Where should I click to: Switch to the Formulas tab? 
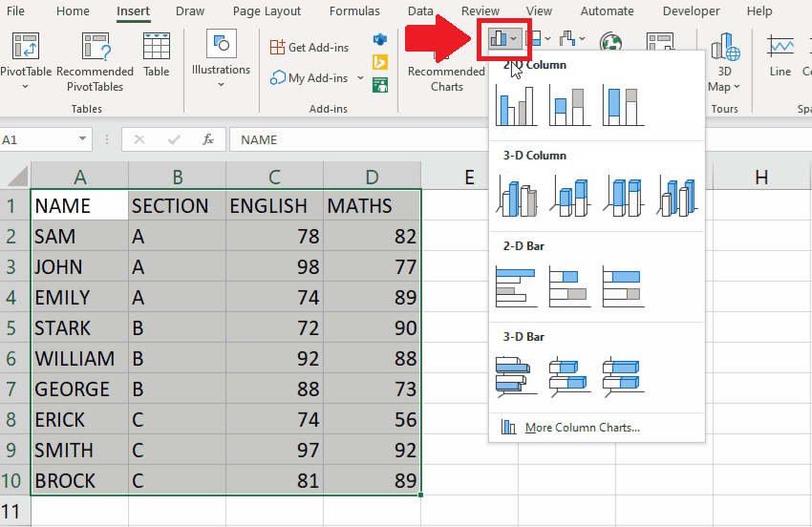pos(354,11)
